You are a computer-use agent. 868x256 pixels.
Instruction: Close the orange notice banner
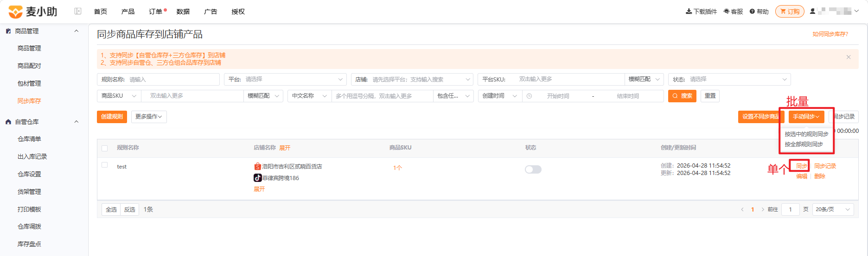tap(849, 57)
